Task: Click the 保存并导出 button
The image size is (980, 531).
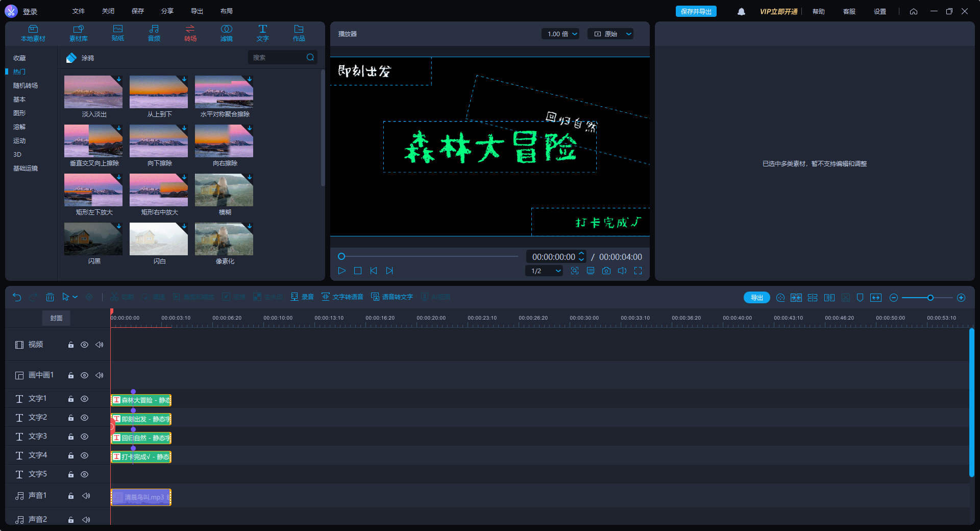Action: pos(696,12)
